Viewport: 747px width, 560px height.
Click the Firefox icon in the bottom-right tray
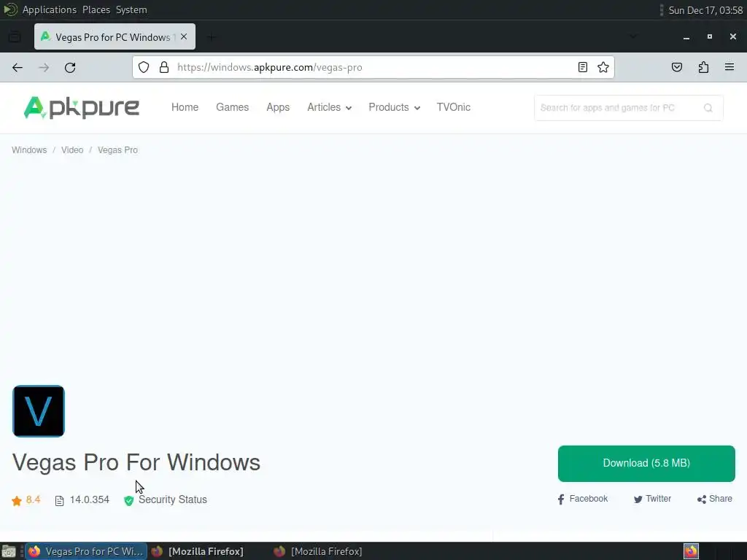pos(691,551)
